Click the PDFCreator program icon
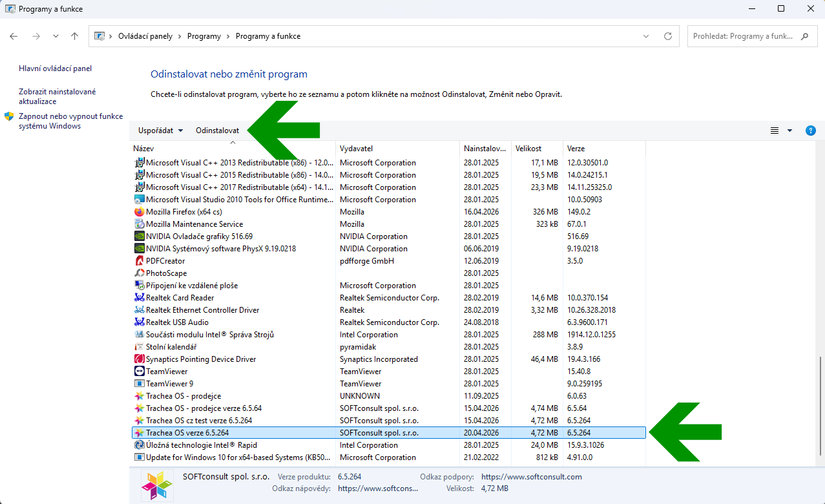825x504 pixels. tap(139, 261)
